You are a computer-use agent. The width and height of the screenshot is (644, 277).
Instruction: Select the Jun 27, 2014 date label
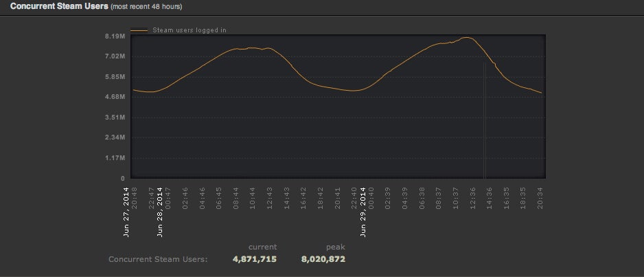click(126, 211)
